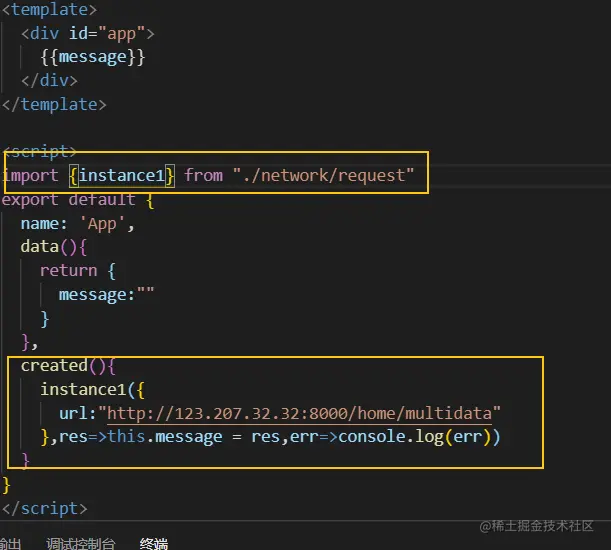Open the 输出 output panel tab
The image size is (611, 550).
[x=10, y=543]
